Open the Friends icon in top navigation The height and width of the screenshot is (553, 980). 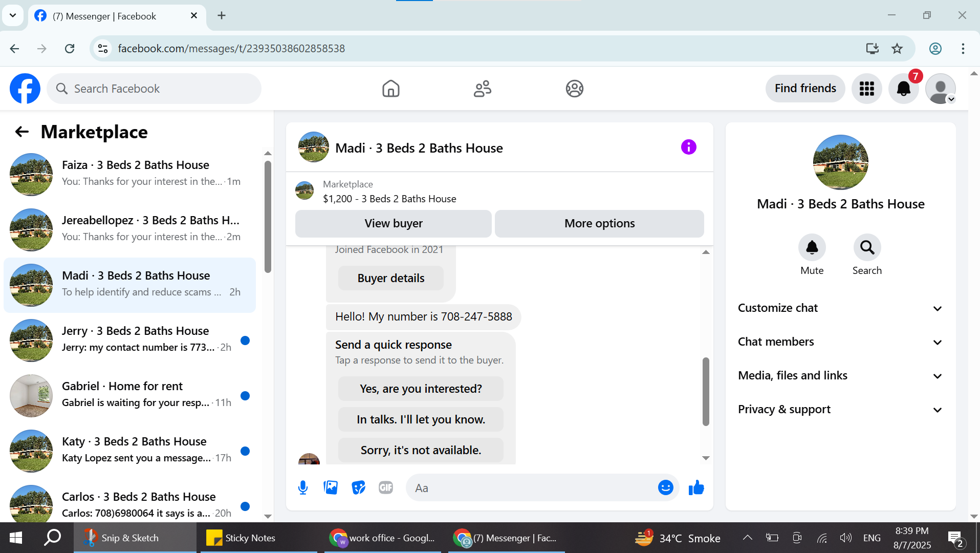click(483, 89)
